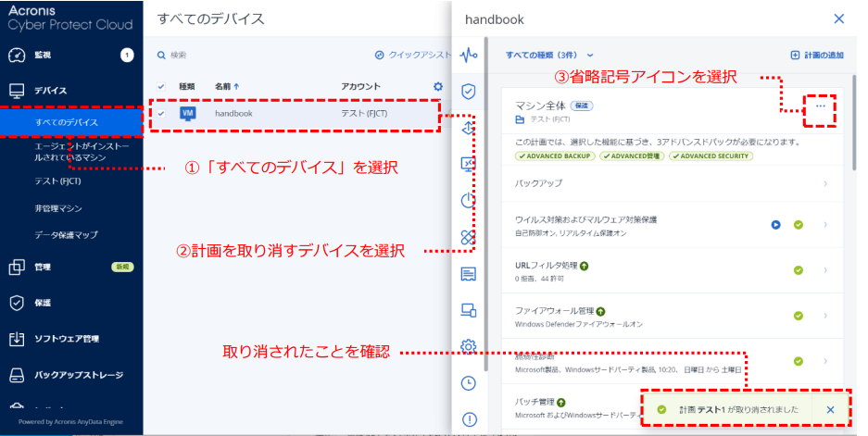Click the exclamation alert icon in strip
The height and width of the screenshot is (436, 868).
[x=469, y=419]
